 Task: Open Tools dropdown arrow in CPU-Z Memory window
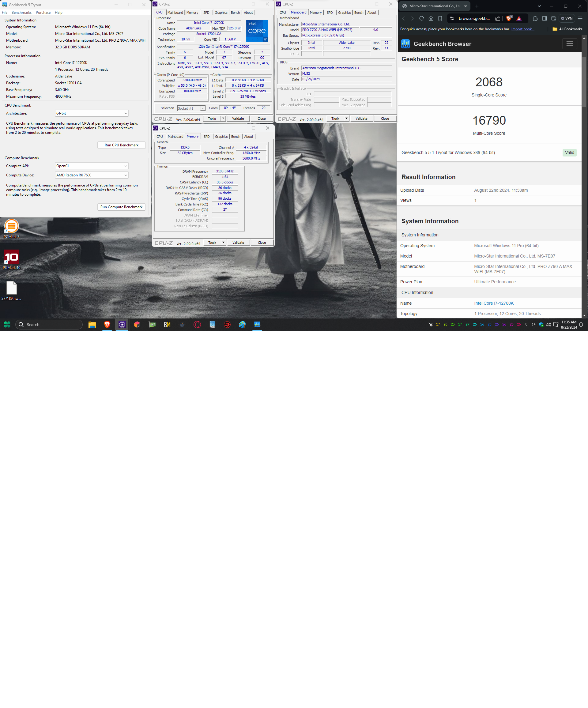(224, 243)
